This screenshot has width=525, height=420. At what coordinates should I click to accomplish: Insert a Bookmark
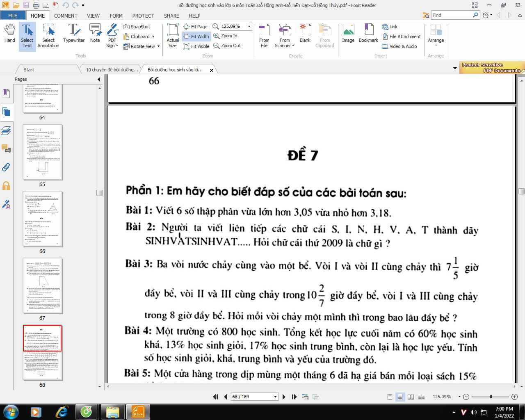[x=368, y=34]
